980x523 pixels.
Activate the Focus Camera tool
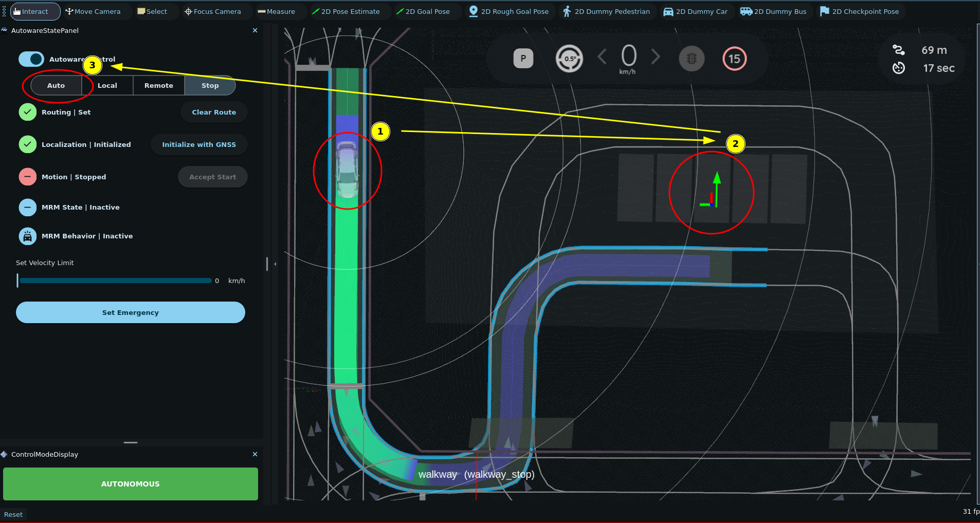click(212, 11)
